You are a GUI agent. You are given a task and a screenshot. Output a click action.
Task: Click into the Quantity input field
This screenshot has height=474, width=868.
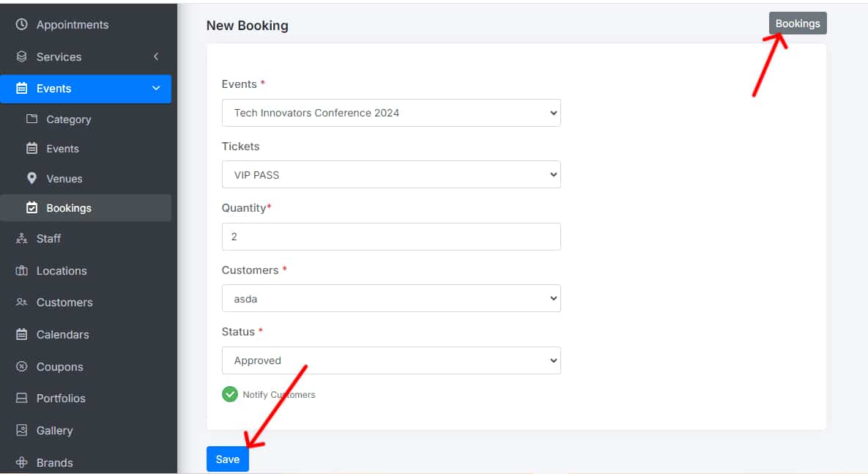[390, 237]
